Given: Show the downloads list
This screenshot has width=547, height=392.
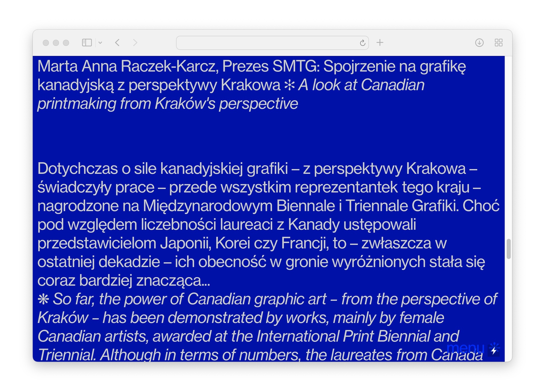Looking at the screenshot, I should [x=479, y=43].
